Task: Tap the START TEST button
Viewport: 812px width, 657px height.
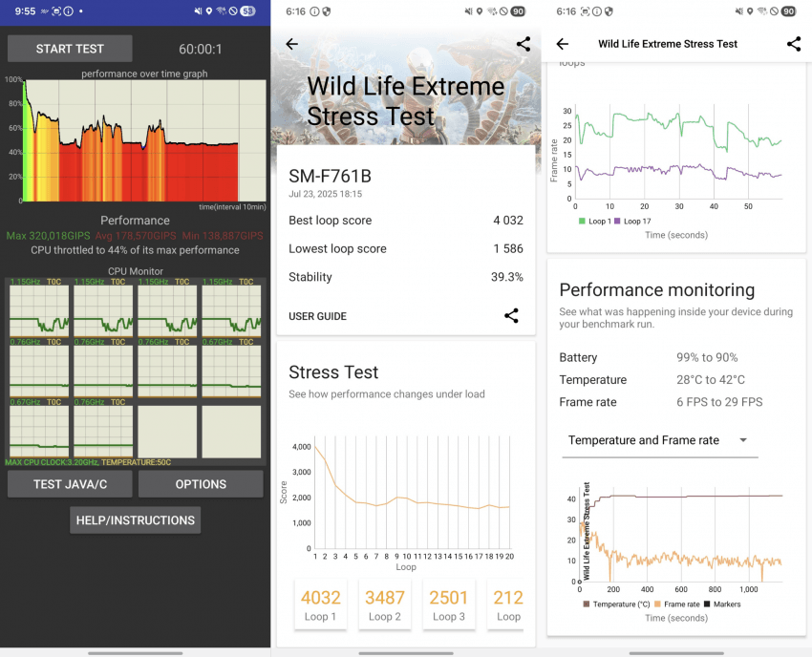Action: [70, 49]
